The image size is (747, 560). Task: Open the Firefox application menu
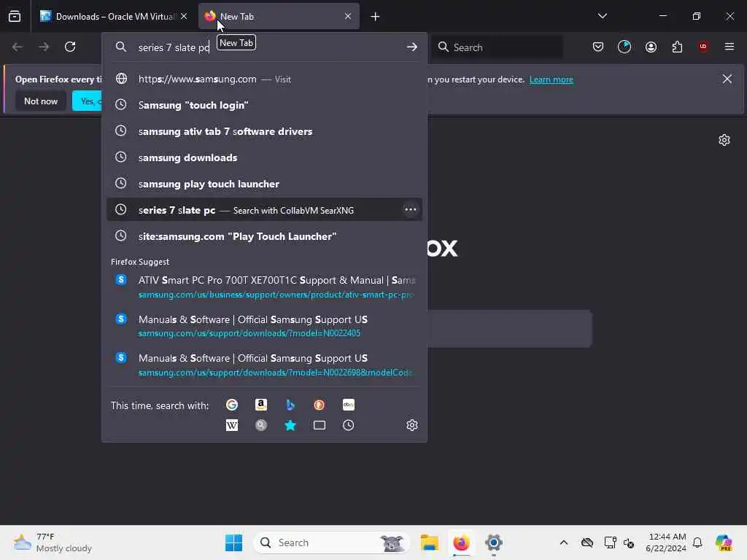pyautogui.click(x=729, y=47)
